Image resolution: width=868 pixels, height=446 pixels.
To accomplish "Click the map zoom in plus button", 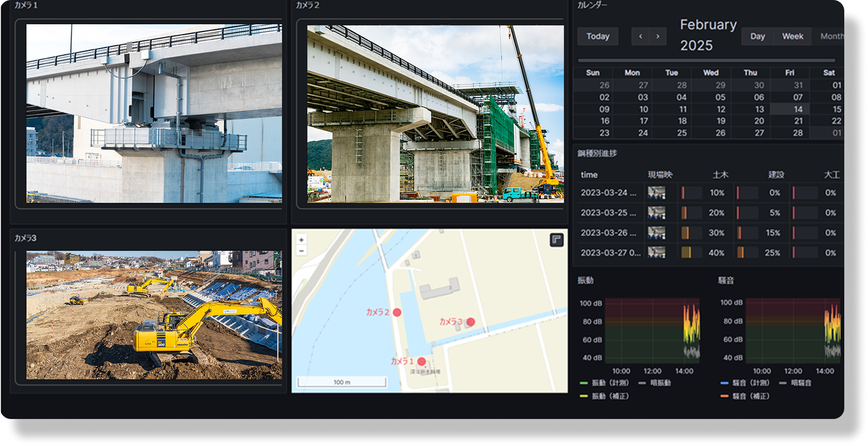I will click(x=301, y=240).
